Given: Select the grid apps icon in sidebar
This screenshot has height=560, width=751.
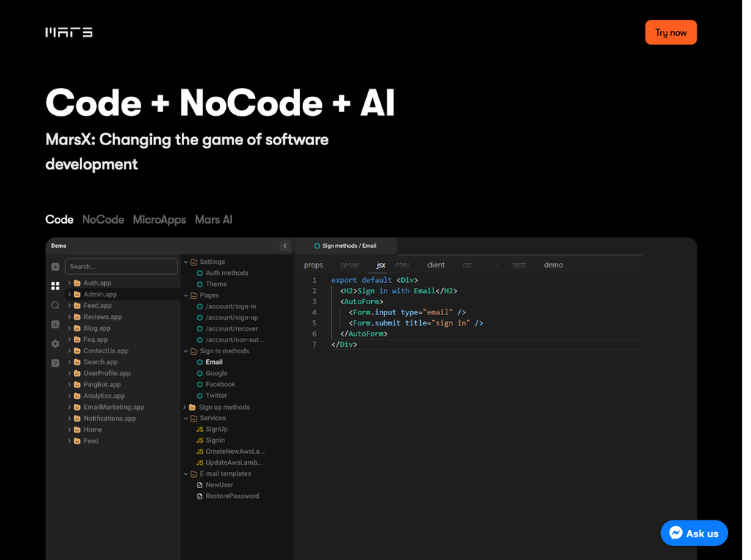Looking at the screenshot, I should pos(56,286).
